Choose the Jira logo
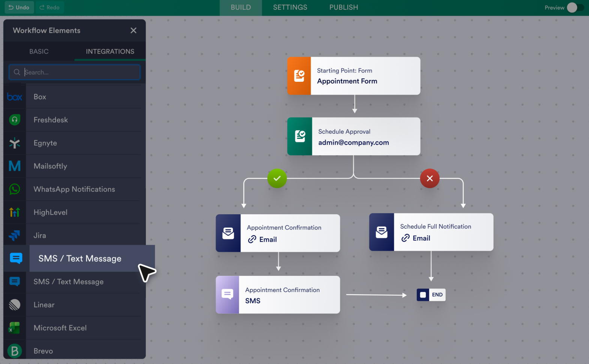Viewport: 589px width, 364px height. click(15, 235)
